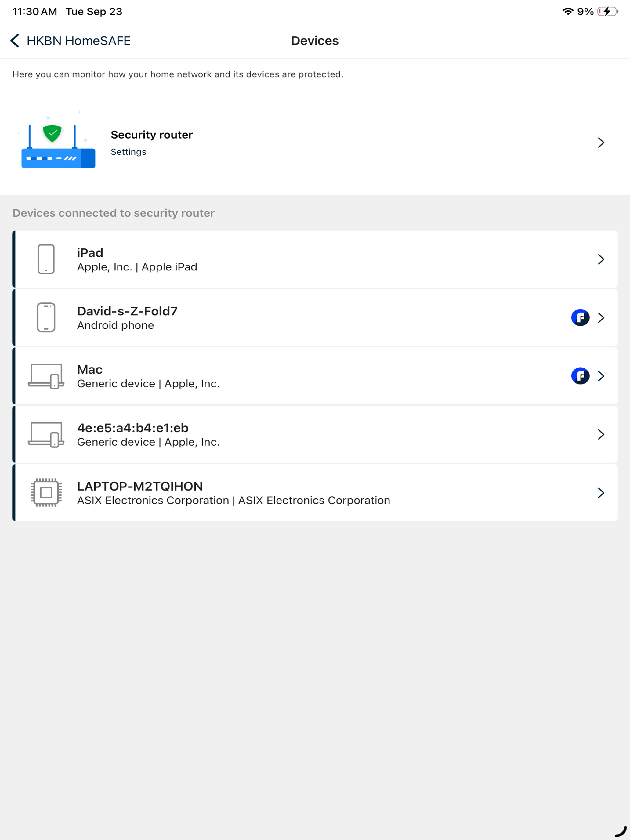Open Security router Settings link
Screen dimensions: 630x840
[129, 151]
